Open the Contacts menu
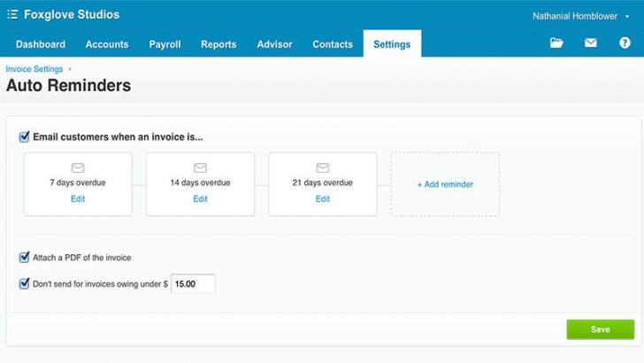The width and height of the screenshot is (644, 363). click(333, 44)
